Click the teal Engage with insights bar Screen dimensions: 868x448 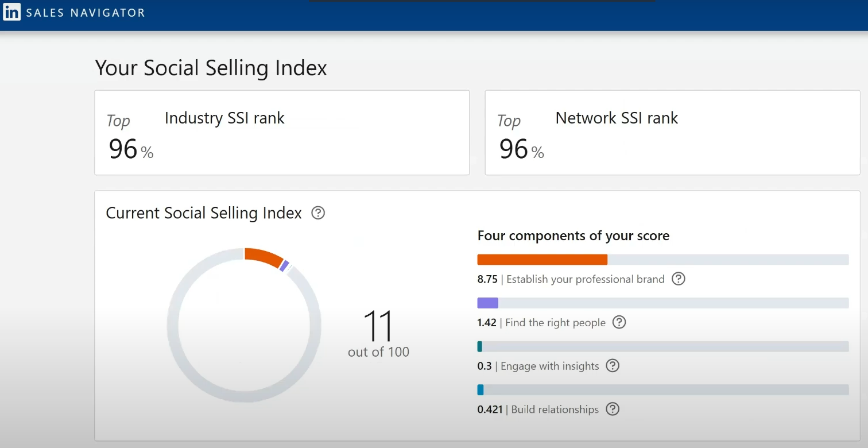480,346
